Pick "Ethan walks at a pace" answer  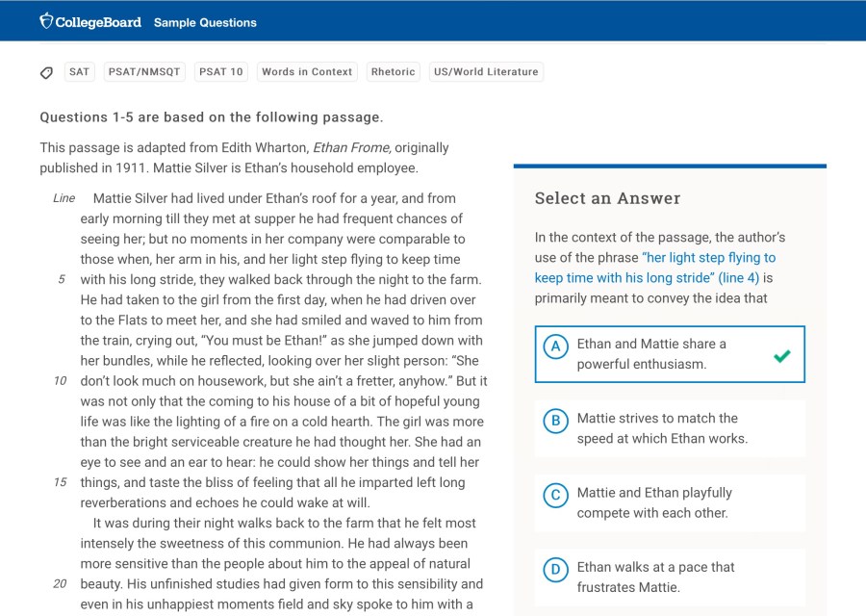(x=655, y=577)
